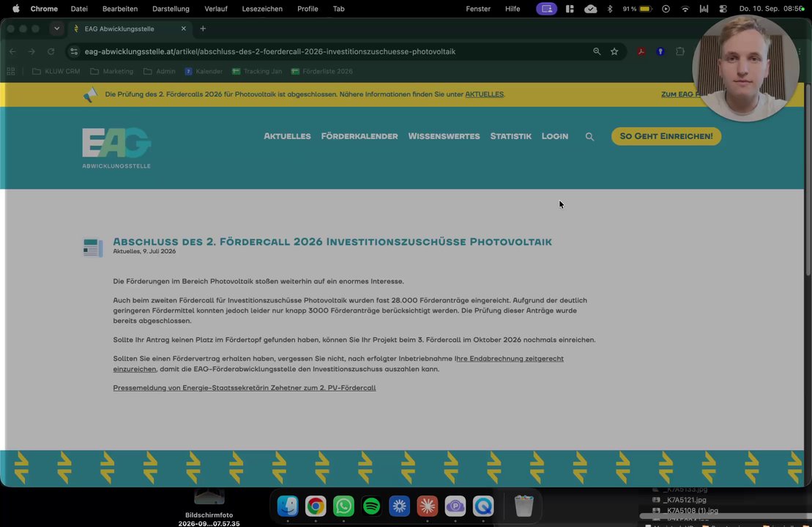812x527 pixels.
Task: Click the Chrome zoom magnifier in the address bar
Action: pyautogui.click(x=597, y=51)
